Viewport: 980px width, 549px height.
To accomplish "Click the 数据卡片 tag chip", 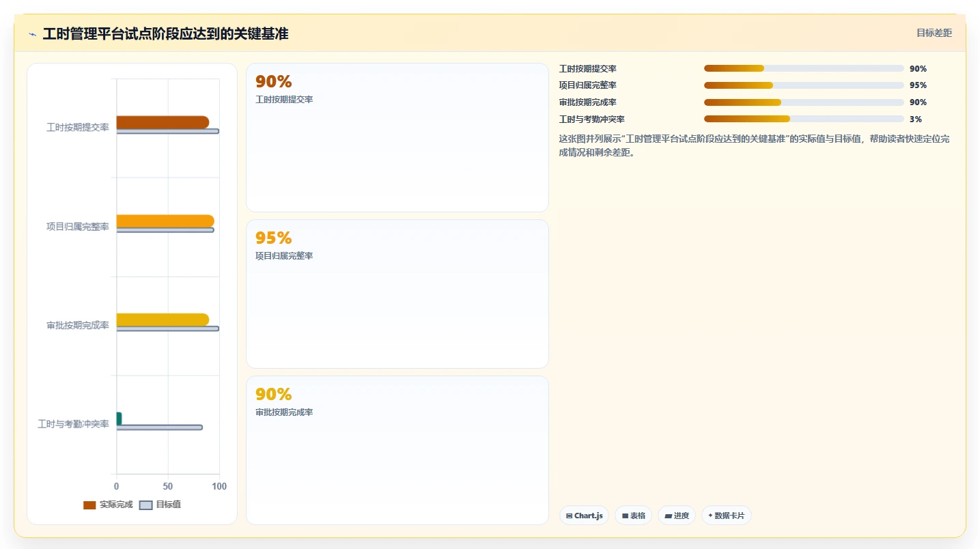I will tap(727, 516).
